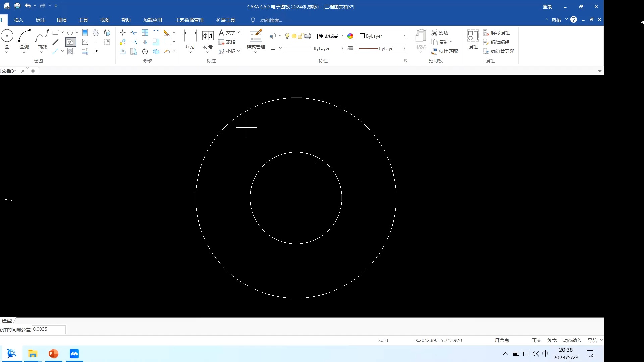Click the layer color square before 粗实线层
This screenshot has width=644, height=362.
pos(315,36)
